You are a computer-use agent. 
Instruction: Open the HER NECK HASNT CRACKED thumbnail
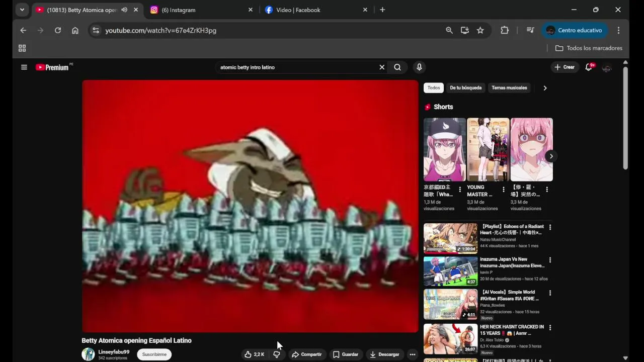(x=450, y=338)
